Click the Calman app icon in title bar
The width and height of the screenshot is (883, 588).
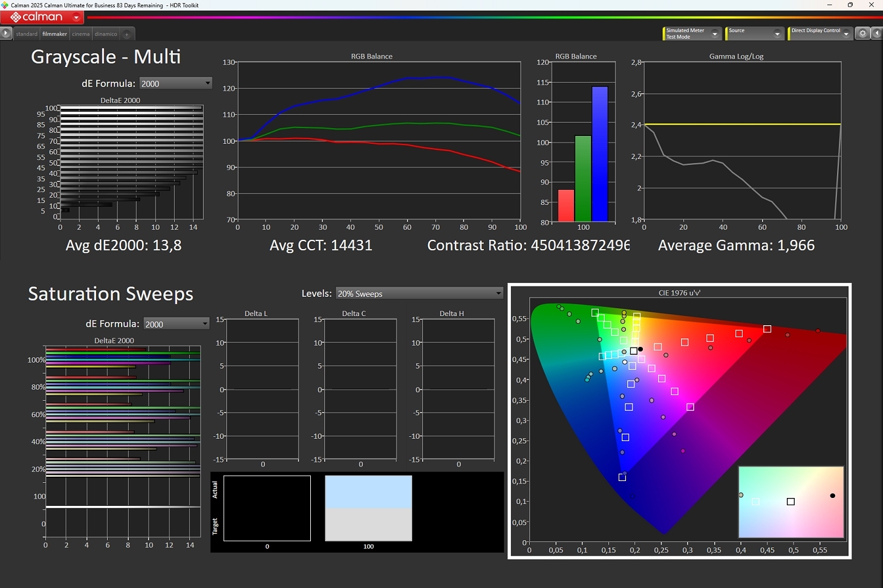pos(5,5)
